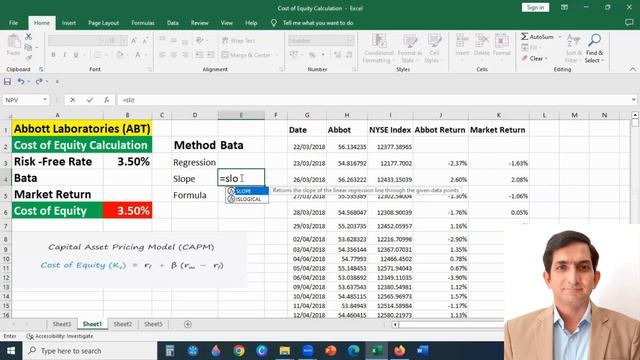Open the font name dropdown

[102, 40]
